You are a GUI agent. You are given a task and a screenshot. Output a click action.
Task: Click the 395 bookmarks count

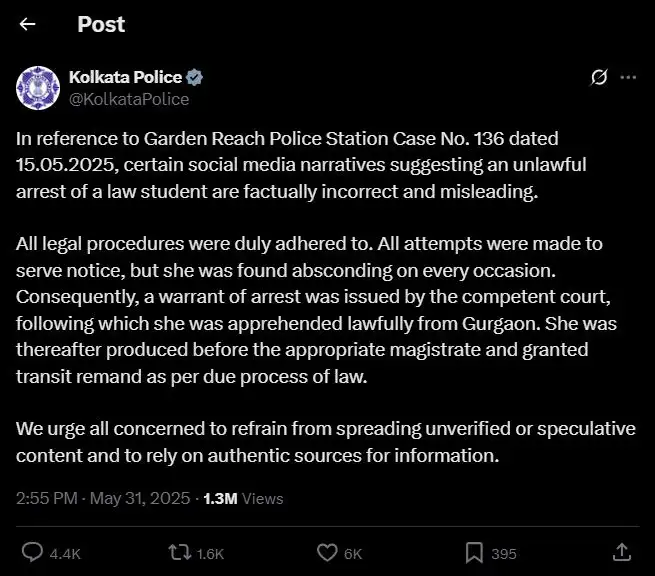click(504, 553)
